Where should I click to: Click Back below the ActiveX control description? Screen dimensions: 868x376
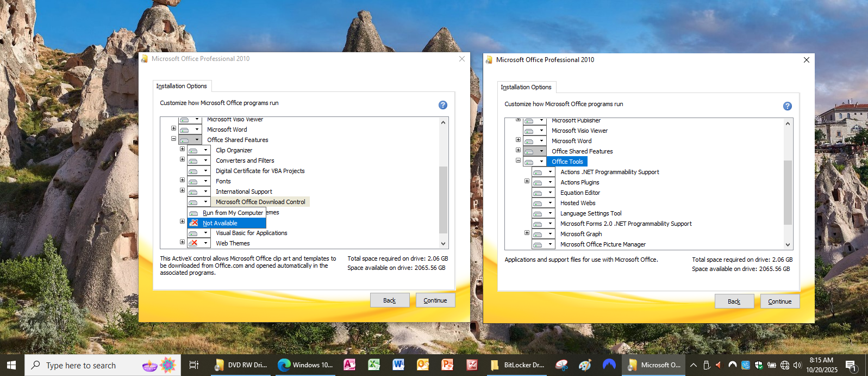point(389,300)
